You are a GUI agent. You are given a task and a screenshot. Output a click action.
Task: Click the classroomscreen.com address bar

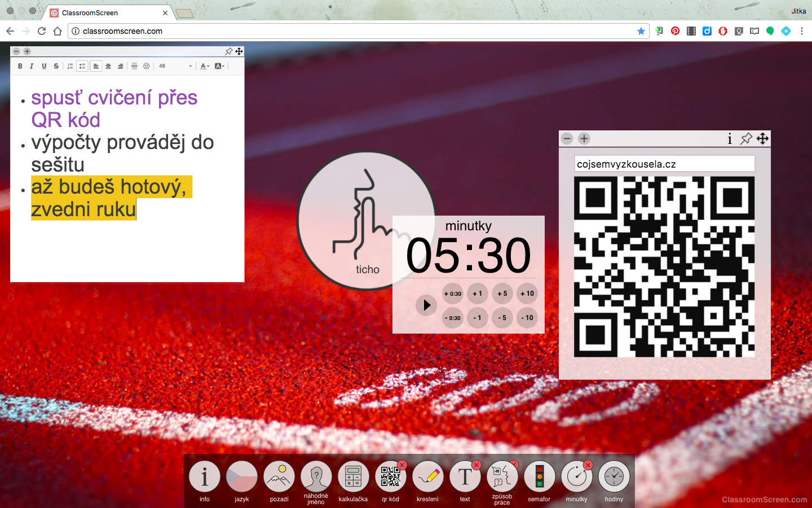tap(358, 31)
